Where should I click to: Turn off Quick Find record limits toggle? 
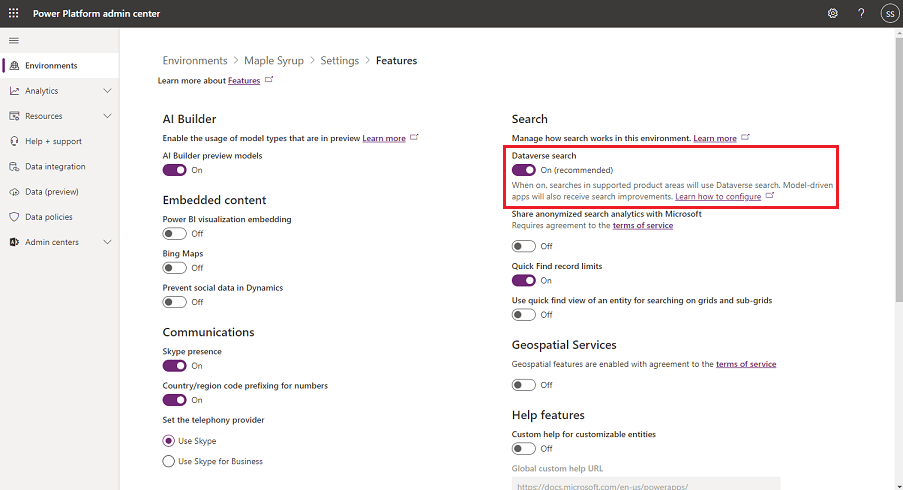coord(523,280)
